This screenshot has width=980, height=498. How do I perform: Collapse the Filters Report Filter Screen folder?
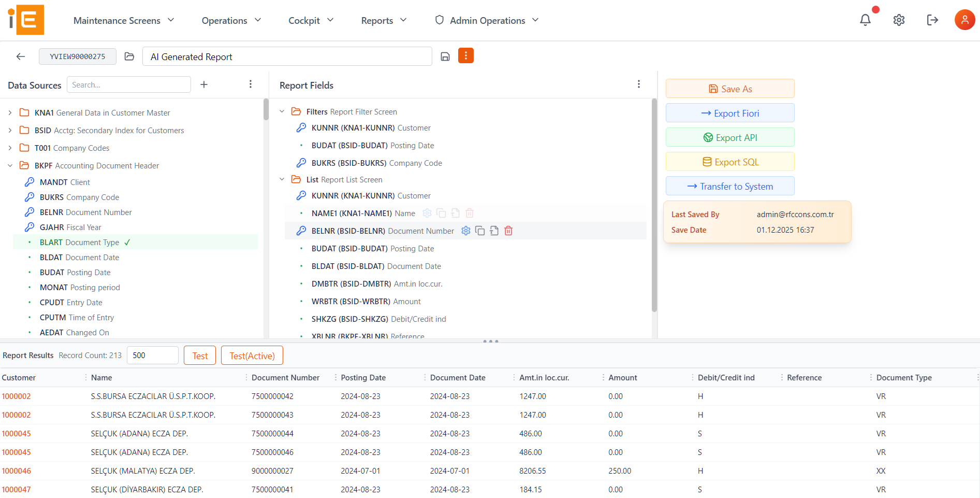click(x=282, y=111)
